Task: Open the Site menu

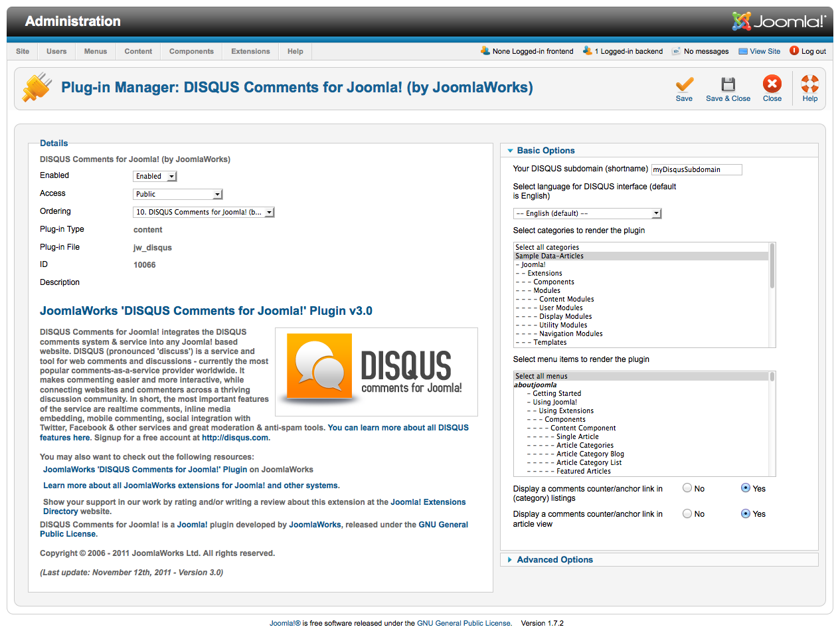Action: [23, 51]
